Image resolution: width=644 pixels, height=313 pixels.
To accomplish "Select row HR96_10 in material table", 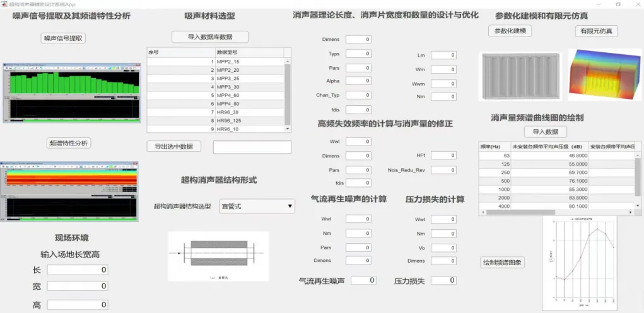I will (216, 129).
